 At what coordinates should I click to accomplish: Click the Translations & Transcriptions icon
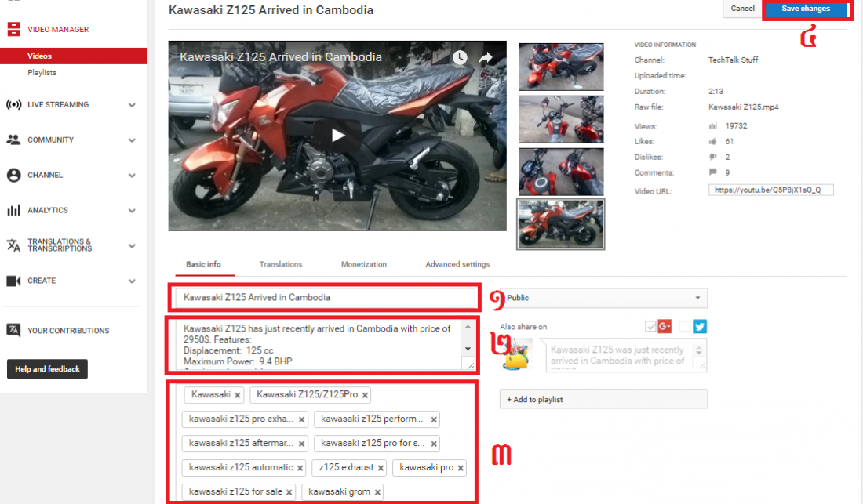[14, 245]
